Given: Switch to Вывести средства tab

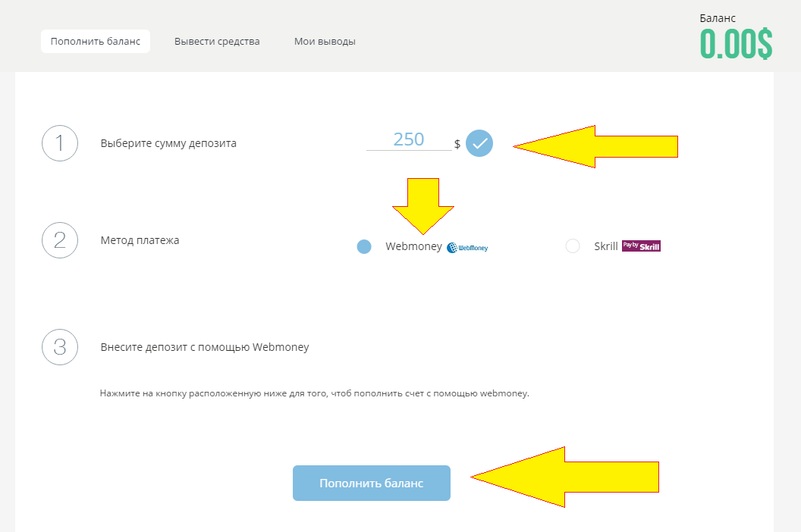Looking at the screenshot, I should tap(217, 42).
